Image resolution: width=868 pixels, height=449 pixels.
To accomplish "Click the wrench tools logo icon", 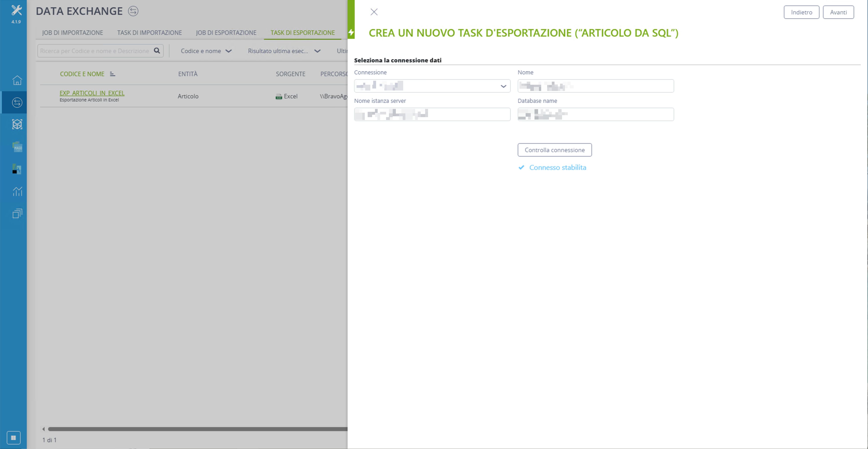I will coord(16,10).
